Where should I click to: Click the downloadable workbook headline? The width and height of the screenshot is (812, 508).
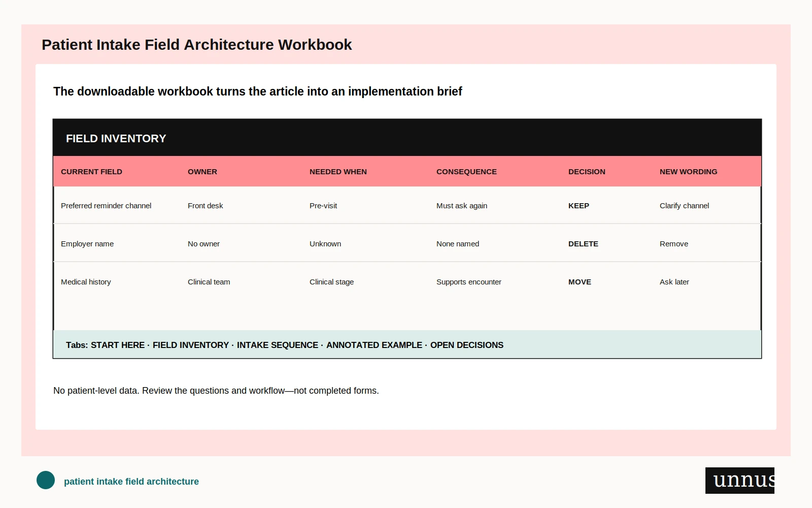pos(258,91)
